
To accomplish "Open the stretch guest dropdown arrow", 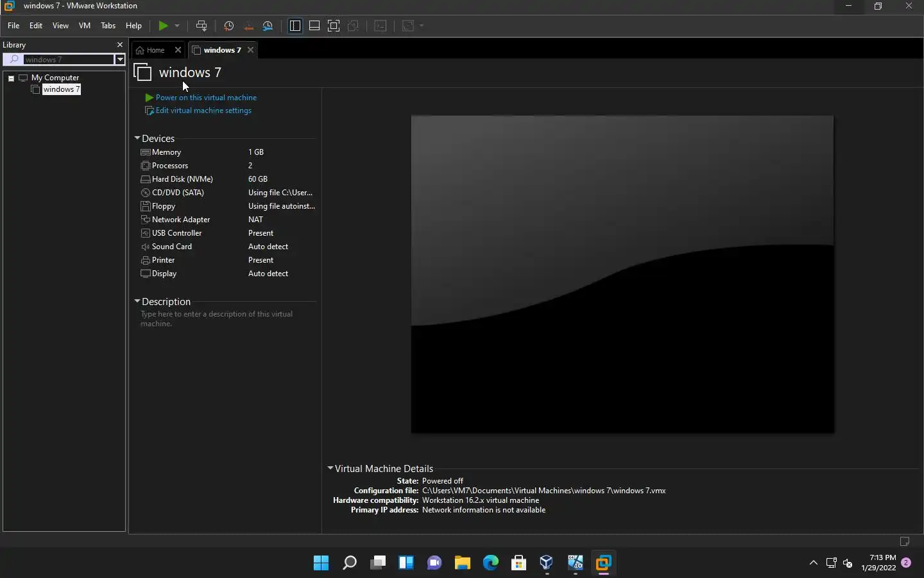I will click(x=422, y=26).
